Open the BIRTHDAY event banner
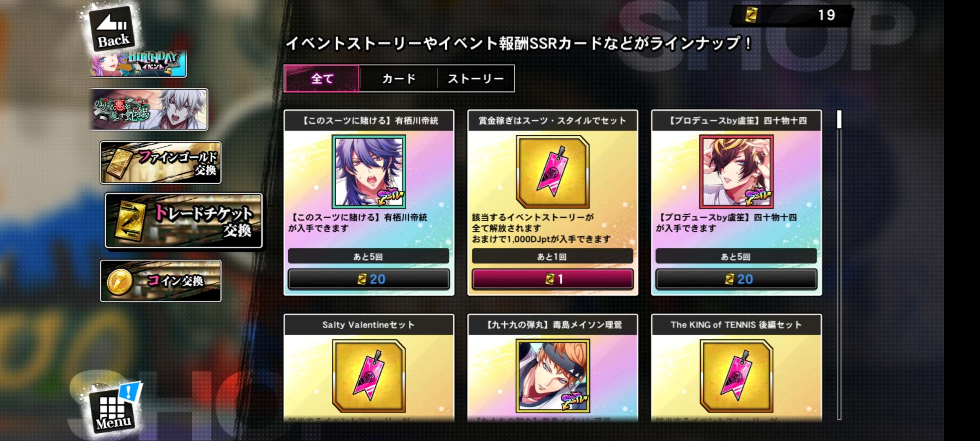The width and height of the screenshot is (980, 441). coord(138,64)
